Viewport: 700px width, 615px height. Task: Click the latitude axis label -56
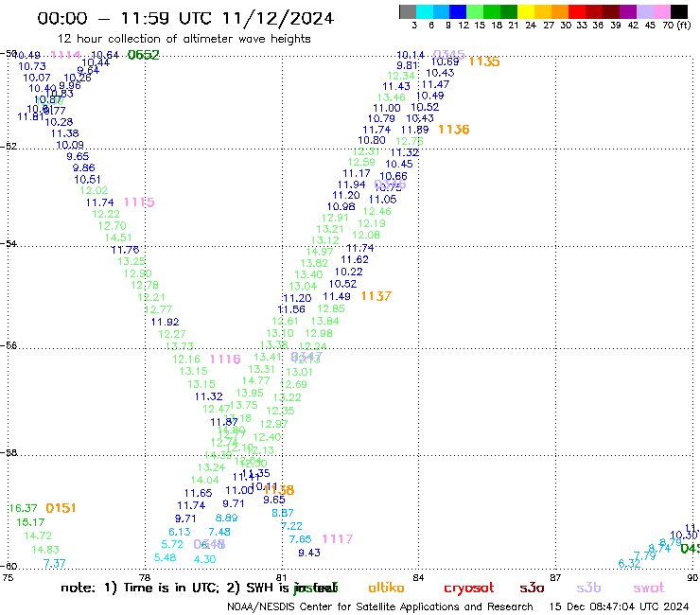9,346
